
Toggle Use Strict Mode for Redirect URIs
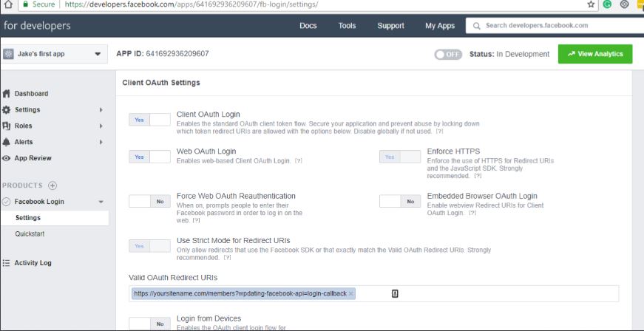(149, 246)
